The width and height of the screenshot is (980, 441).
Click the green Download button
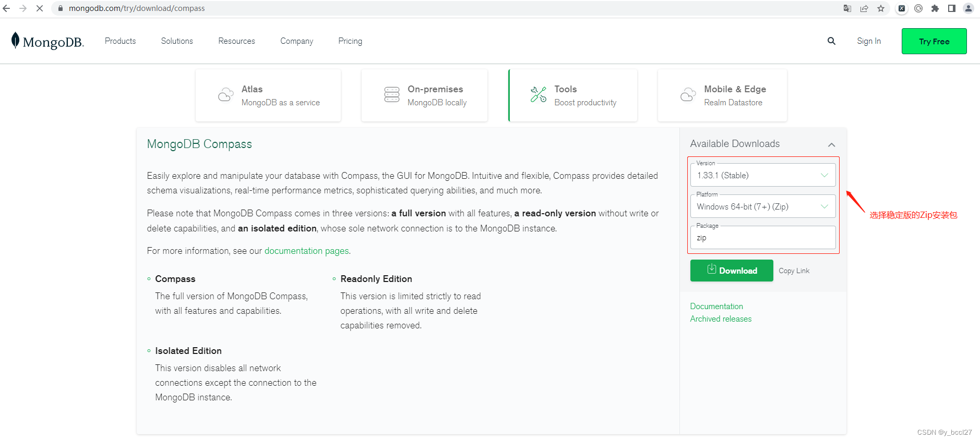[732, 271]
